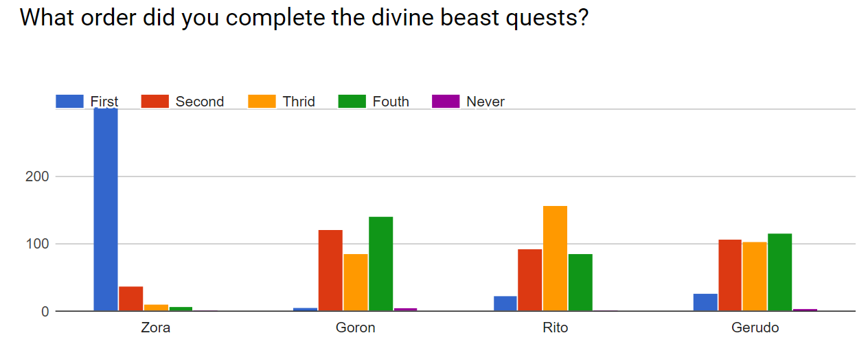Click the Gerudo x-axis label
This screenshot has width=868, height=344.
click(x=755, y=328)
